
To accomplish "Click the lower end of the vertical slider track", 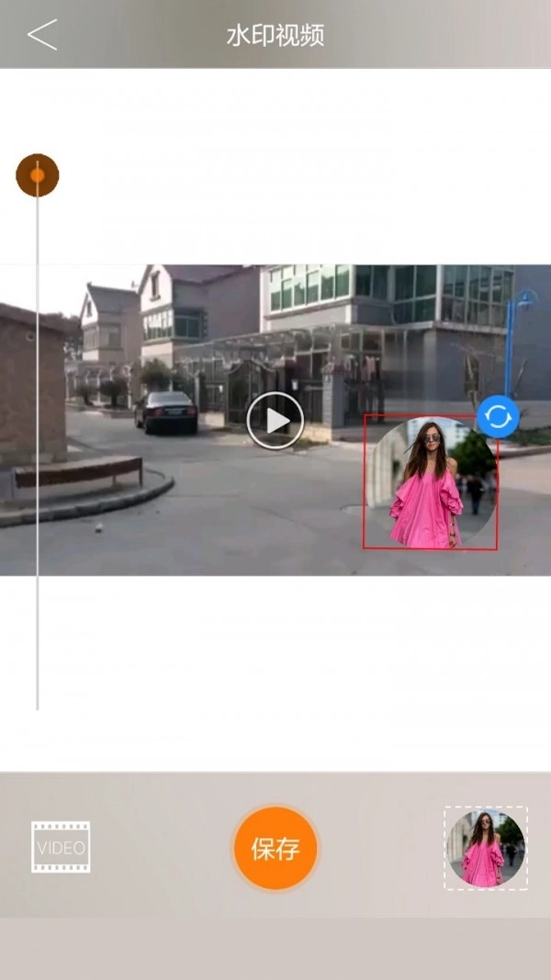I will [38, 703].
